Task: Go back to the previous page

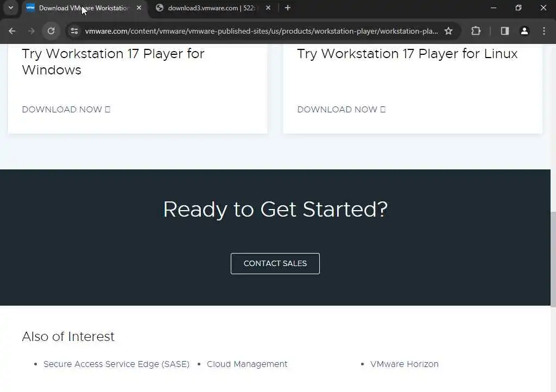Action: [12, 31]
